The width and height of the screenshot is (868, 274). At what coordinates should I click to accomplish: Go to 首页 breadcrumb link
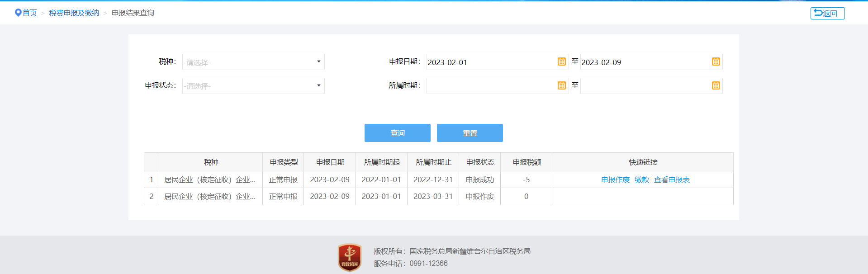pyautogui.click(x=30, y=13)
